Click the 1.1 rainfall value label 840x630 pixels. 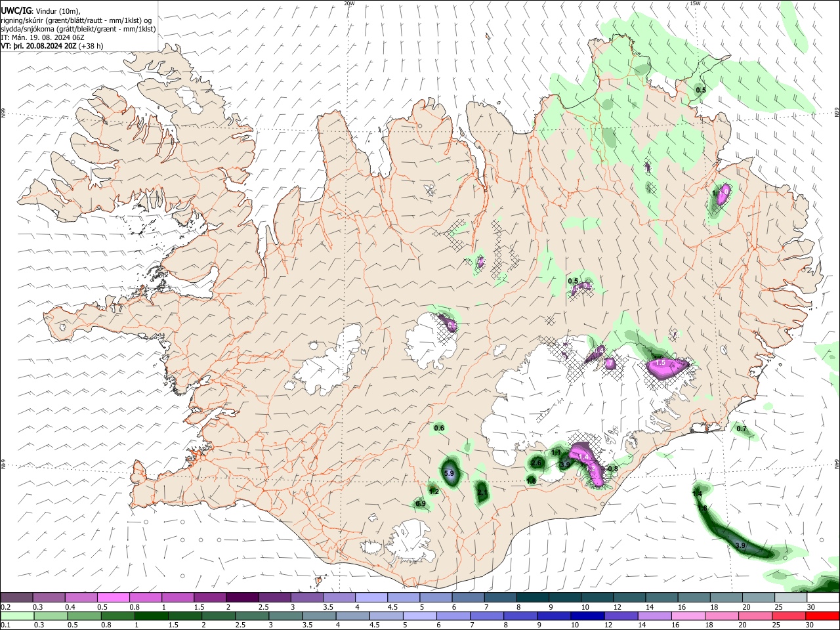[556, 452]
